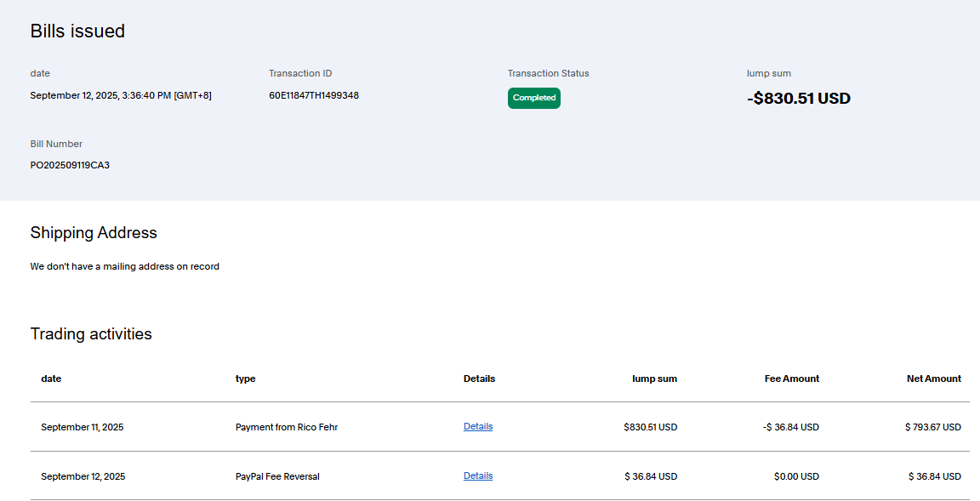
Task: Click the no mailing address on record message
Action: coord(124,266)
